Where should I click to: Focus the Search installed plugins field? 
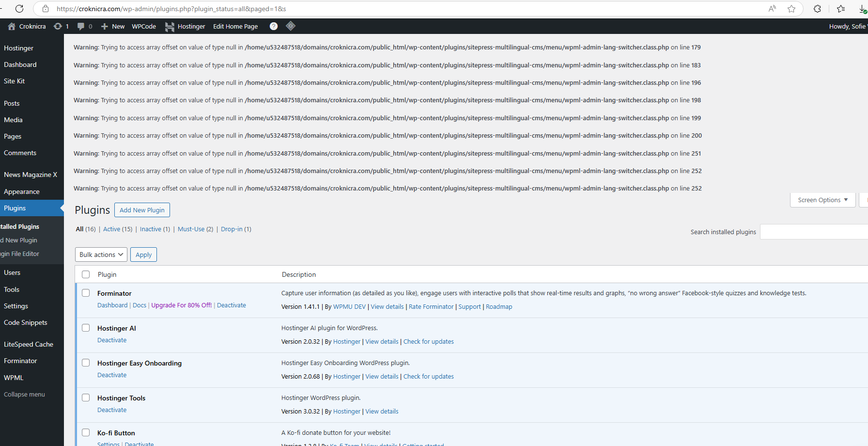(814, 232)
